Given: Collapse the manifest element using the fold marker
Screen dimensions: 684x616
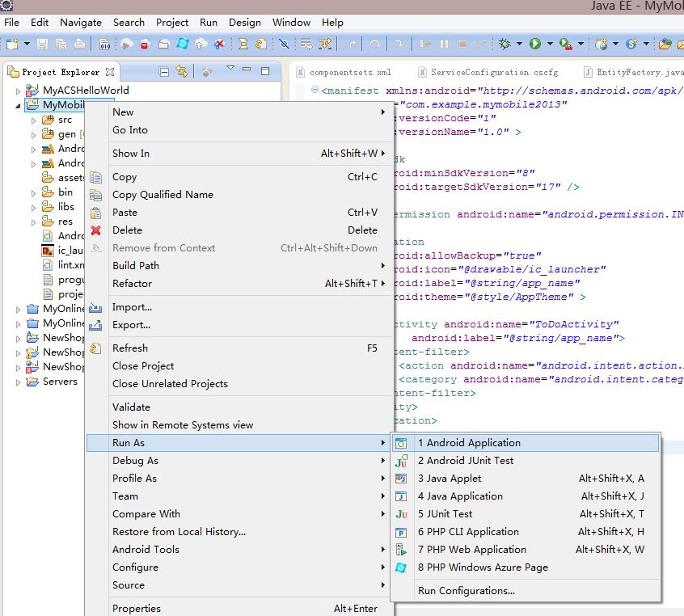Looking at the screenshot, I should tap(315, 91).
